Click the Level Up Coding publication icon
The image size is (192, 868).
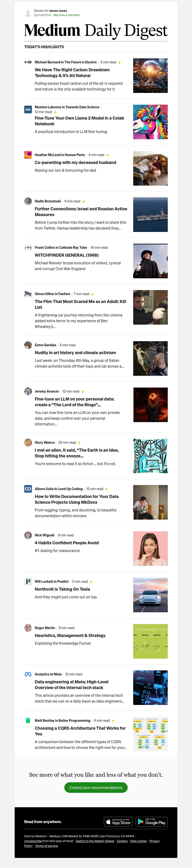pyautogui.click(x=28, y=489)
